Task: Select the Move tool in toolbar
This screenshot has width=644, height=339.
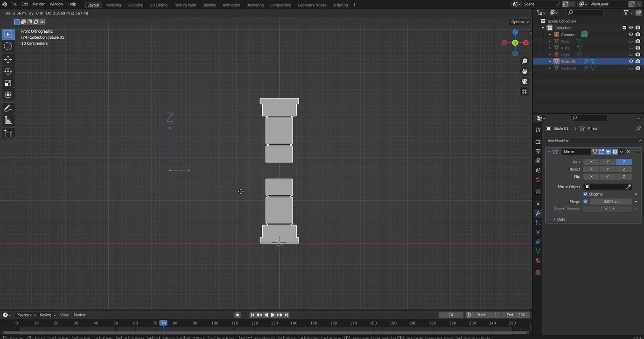Action: [8, 59]
